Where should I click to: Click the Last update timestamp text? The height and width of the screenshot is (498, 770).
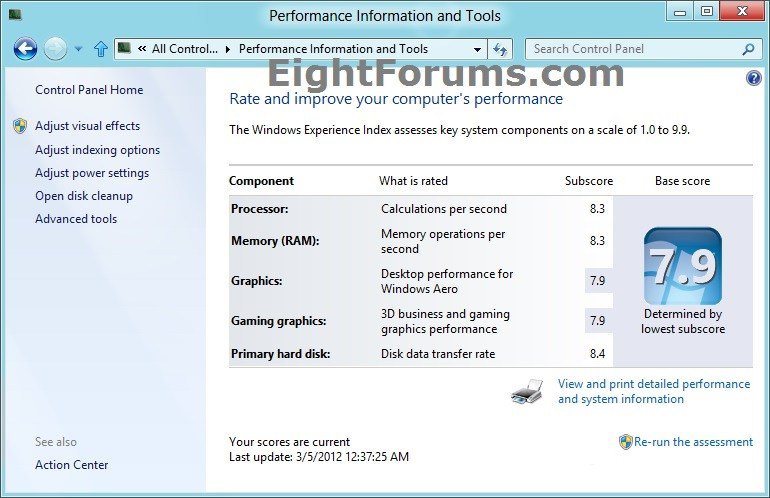click(x=319, y=457)
